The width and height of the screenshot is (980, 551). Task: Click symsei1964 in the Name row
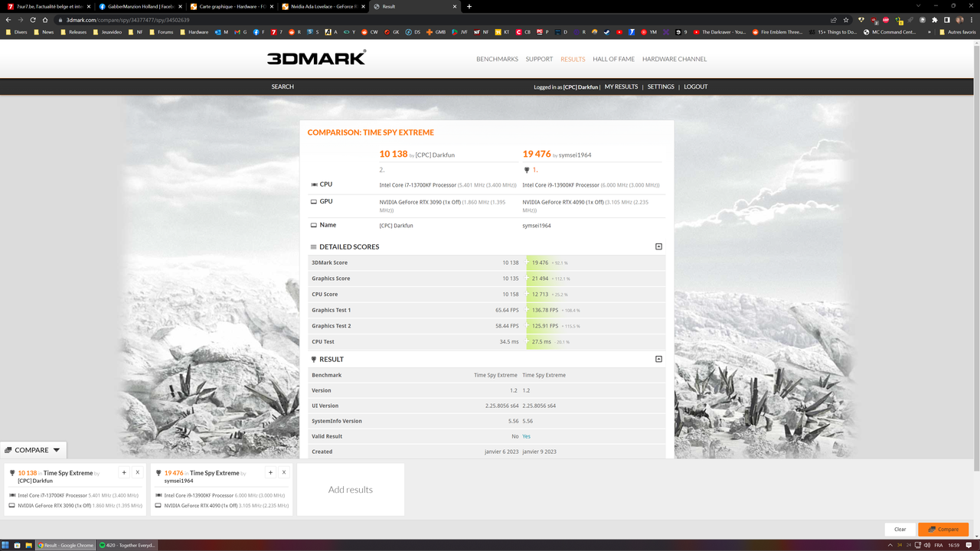click(537, 226)
